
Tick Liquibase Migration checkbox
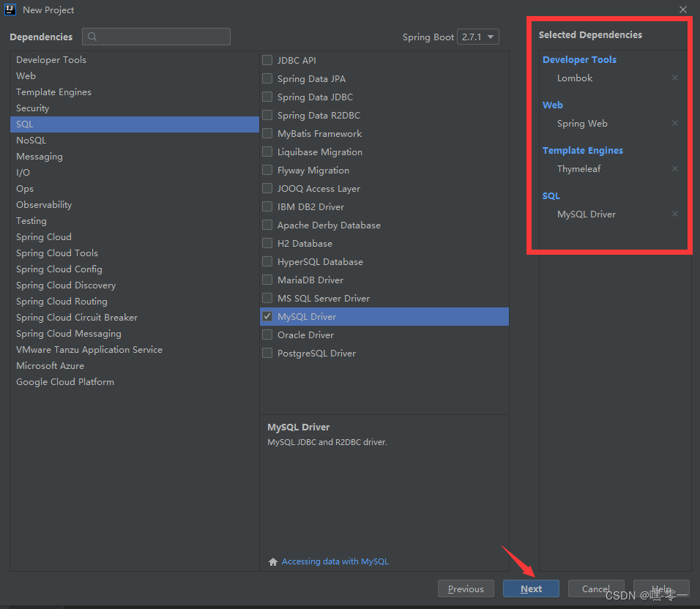(x=267, y=152)
